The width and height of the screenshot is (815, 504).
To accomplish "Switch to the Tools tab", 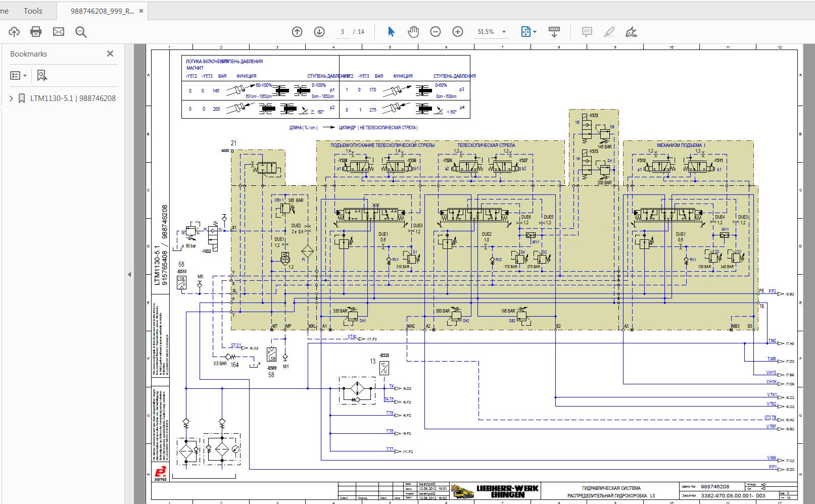I will point(32,10).
